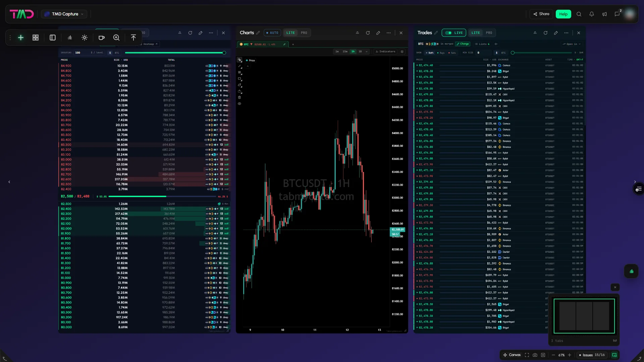This screenshot has height=362, width=644.
Task: Click the Share button
Action: click(x=541, y=14)
